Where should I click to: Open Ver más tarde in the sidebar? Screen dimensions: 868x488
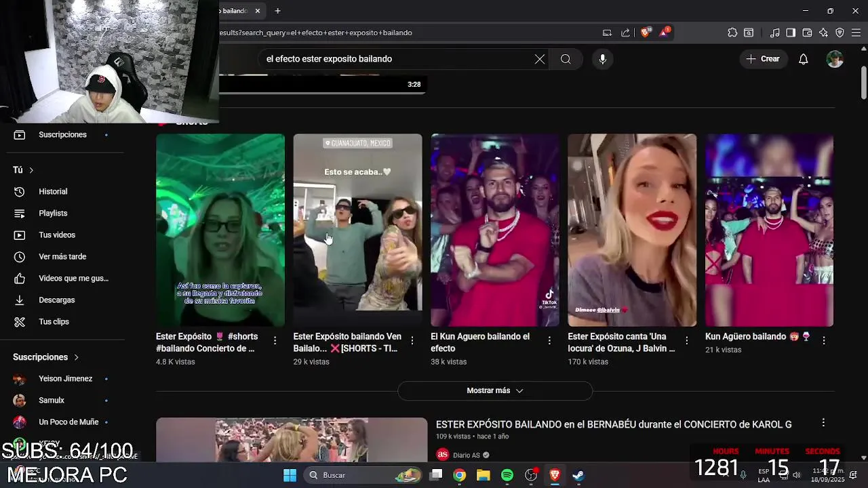(62, 257)
